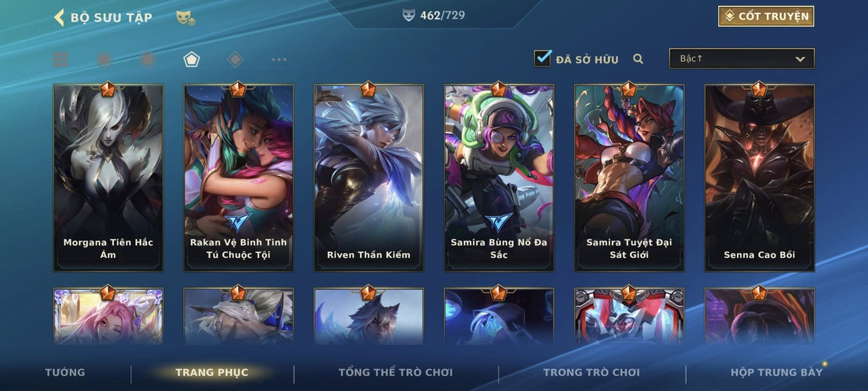The image size is (868, 391).
Task: Select the grid all-skins filter icon
Action: tap(60, 60)
